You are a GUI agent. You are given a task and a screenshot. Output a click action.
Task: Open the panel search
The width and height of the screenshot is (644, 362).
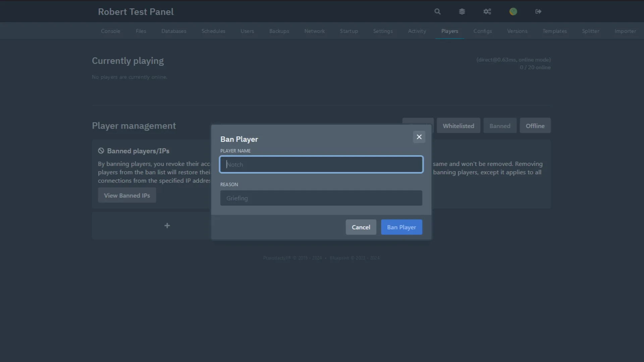[x=437, y=11]
